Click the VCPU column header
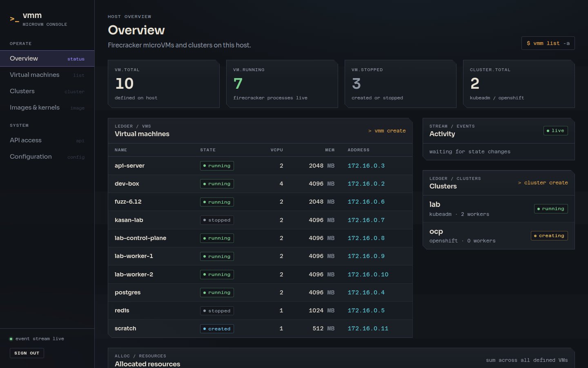588x368 pixels. click(x=277, y=150)
